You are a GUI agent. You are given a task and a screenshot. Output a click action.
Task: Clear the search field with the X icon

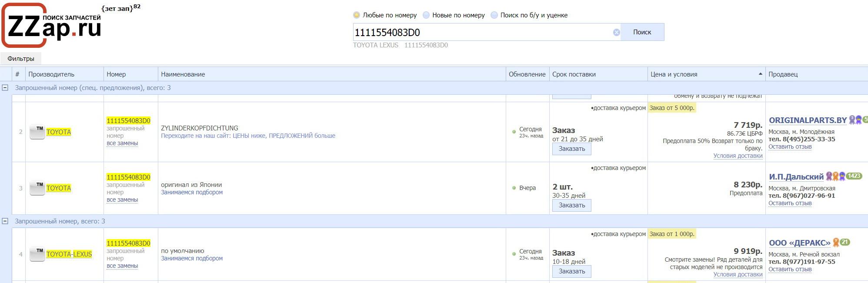tap(616, 32)
